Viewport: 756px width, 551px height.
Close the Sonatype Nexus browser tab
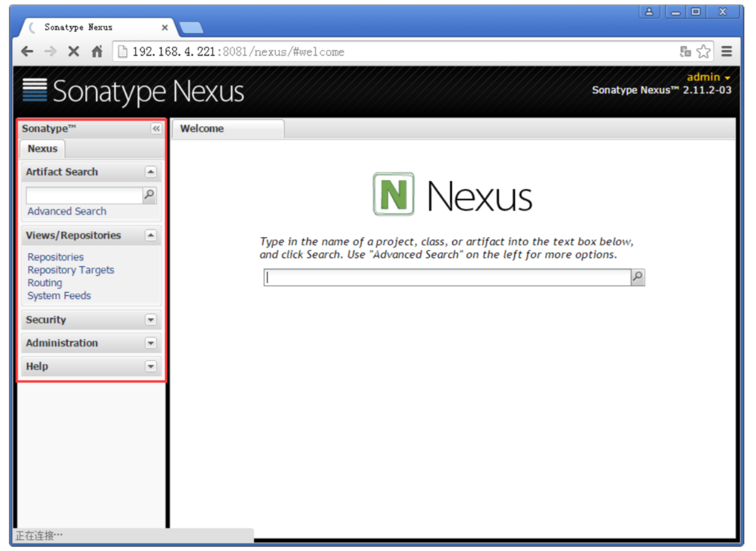click(x=165, y=28)
